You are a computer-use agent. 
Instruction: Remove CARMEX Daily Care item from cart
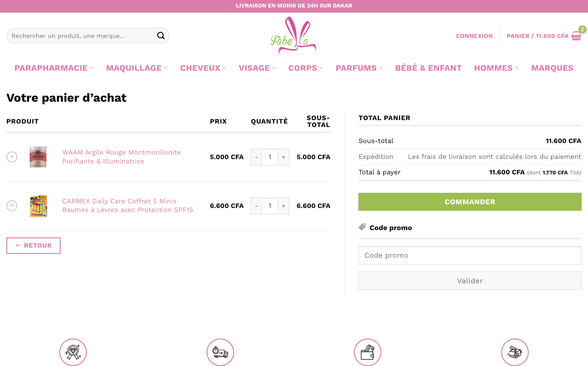[x=12, y=206]
